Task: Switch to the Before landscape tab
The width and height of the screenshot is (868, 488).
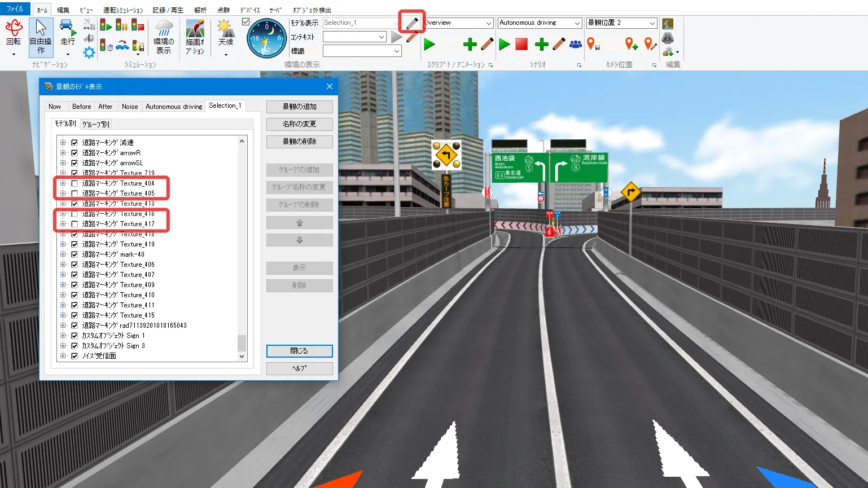Action: click(81, 107)
